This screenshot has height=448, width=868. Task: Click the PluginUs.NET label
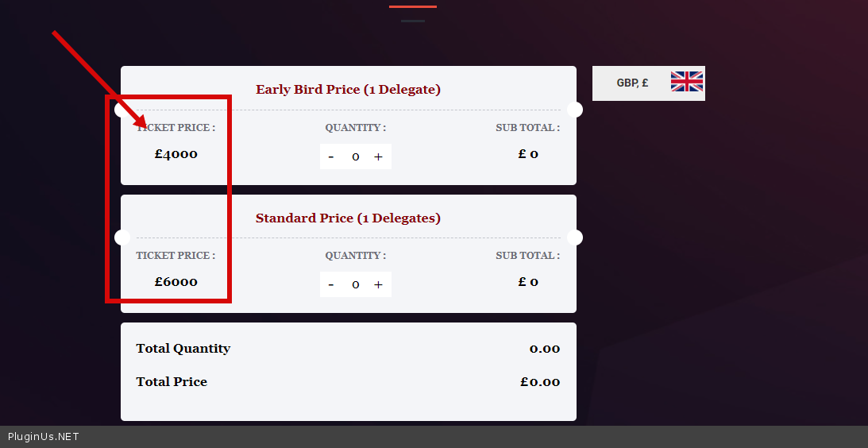(x=44, y=437)
